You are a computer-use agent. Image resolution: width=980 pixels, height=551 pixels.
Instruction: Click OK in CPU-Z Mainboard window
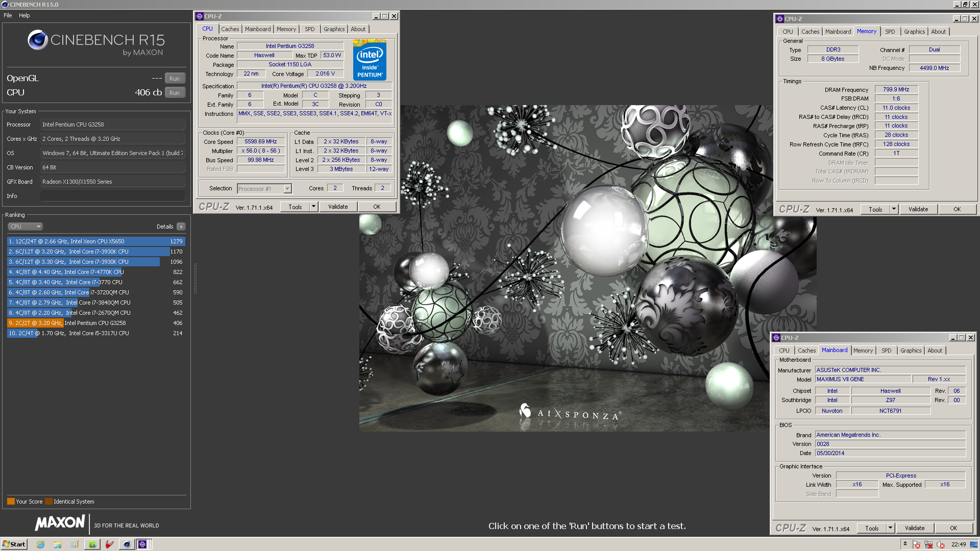click(953, 528)
